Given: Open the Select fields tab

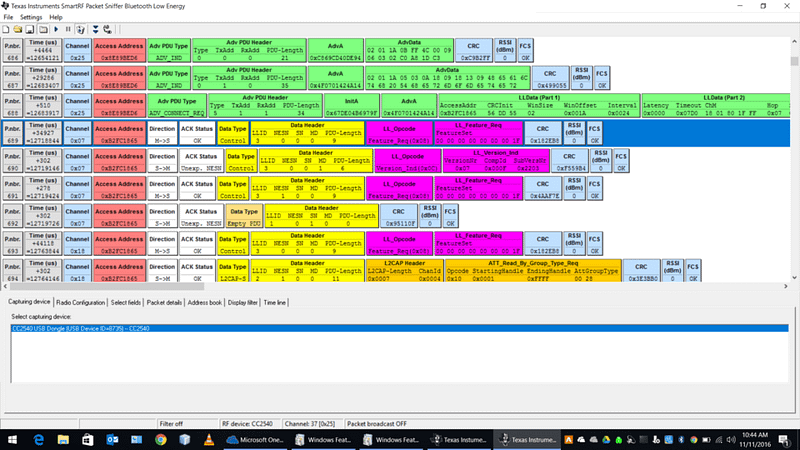Looking at the screenshot, I should pyautogui.click(x=126, y=303).
